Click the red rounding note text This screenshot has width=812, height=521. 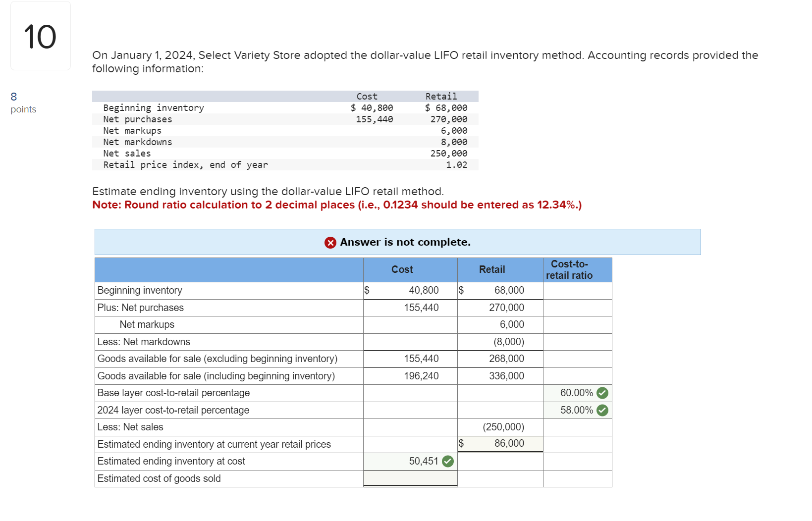(x=337, y=205)
